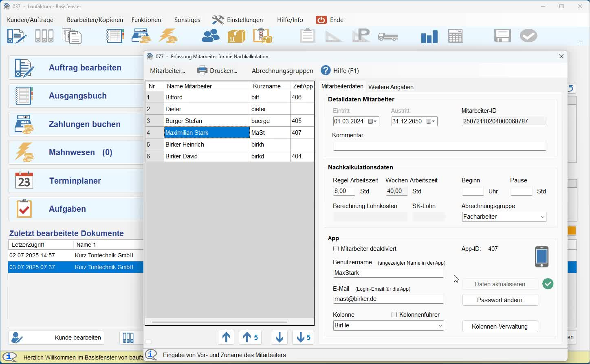
Task: Click the Kommentar input field
Action: coord(439,146)
